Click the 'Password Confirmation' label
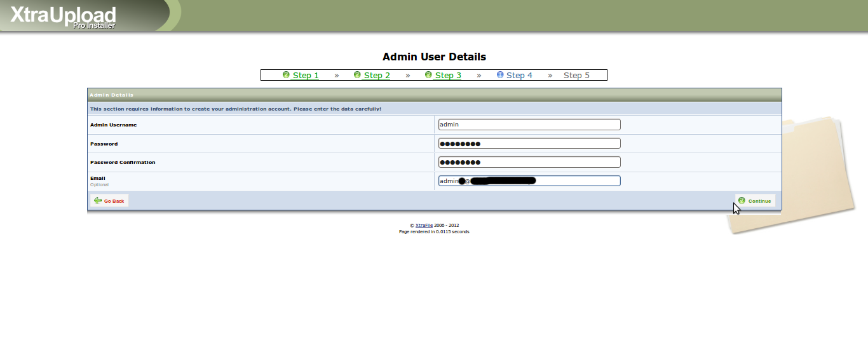Image resolution: width=868 pixels, height=361 pixels. [123, 162]
